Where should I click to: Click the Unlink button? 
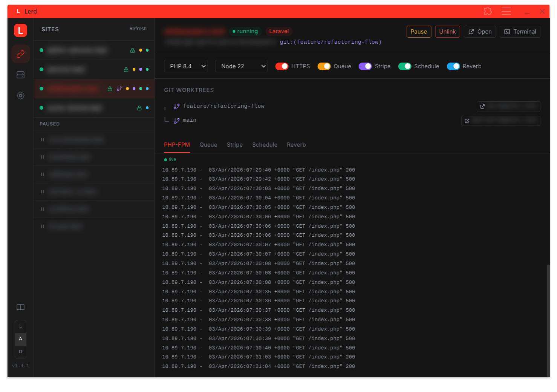tap(447, 32)
